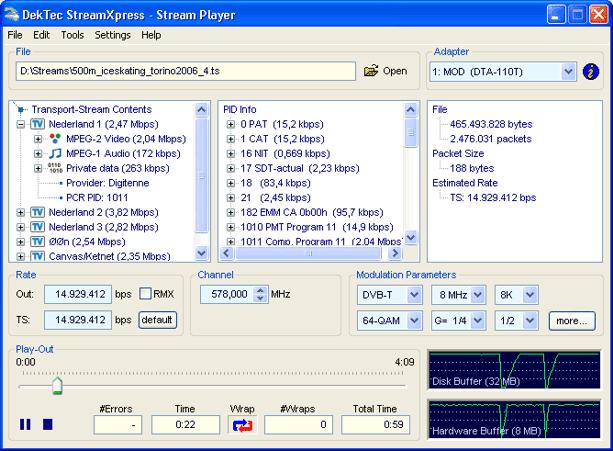Click the play-out position slider thumb

[x=57, y=386]
